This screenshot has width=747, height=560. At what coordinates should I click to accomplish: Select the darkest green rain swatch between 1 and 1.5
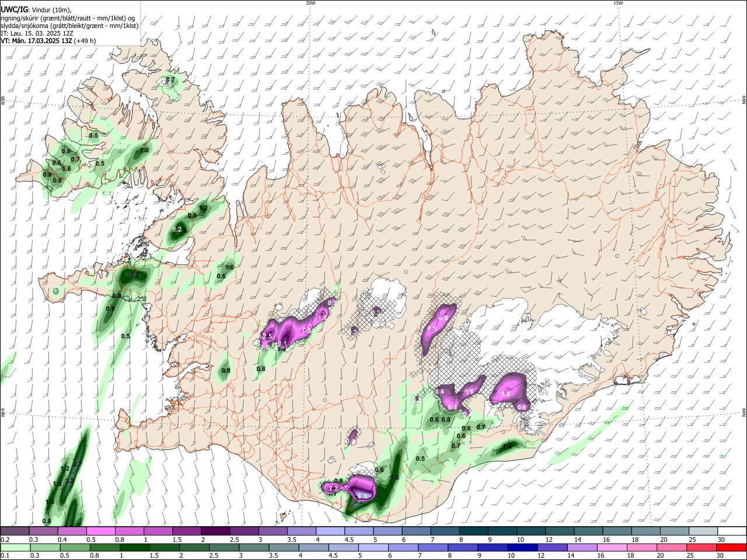(134, 548)
